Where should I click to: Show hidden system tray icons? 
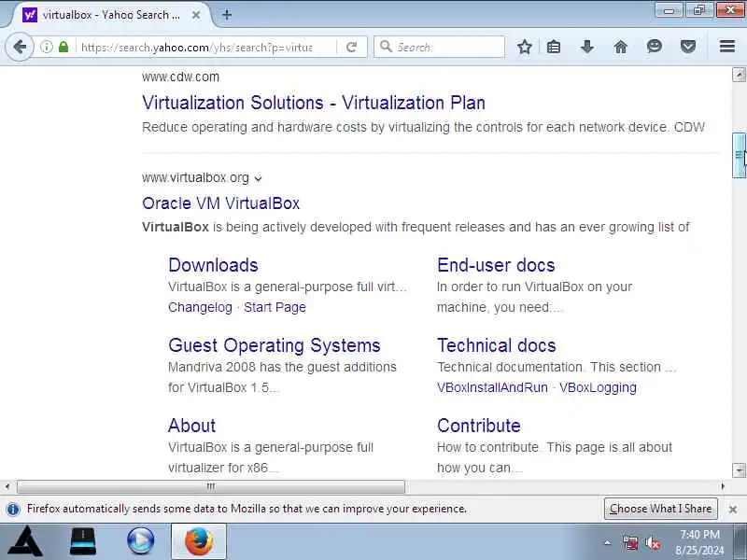(607, 542)
